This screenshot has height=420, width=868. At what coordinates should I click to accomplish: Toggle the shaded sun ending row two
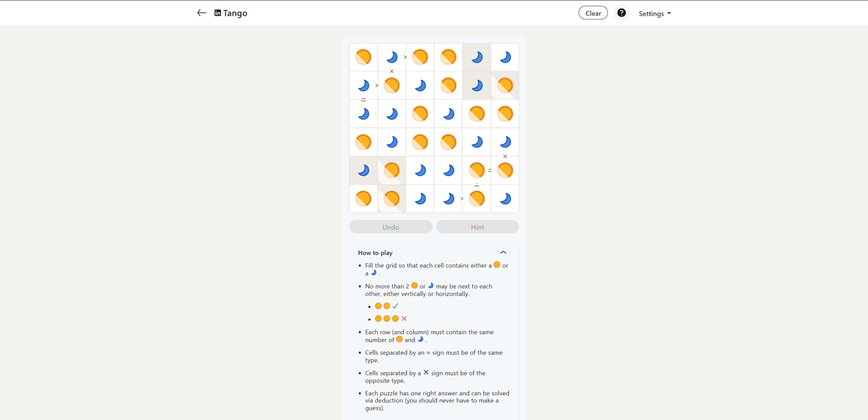click(505, 85)
